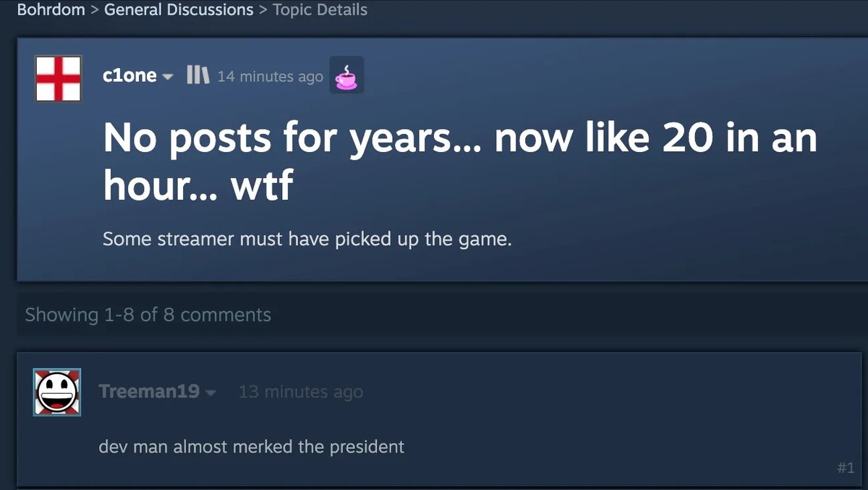
Task: Click the first breadcrumb separator arrow
Action: 95,10
